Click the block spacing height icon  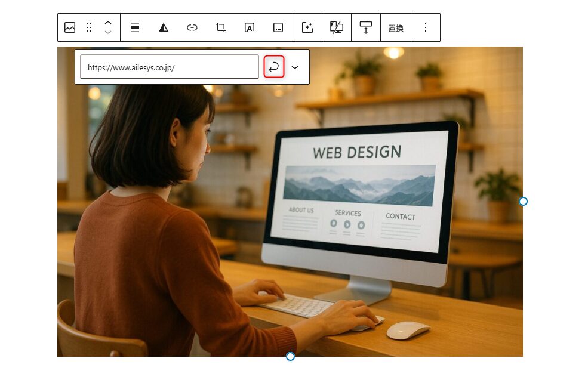[366, 27]
